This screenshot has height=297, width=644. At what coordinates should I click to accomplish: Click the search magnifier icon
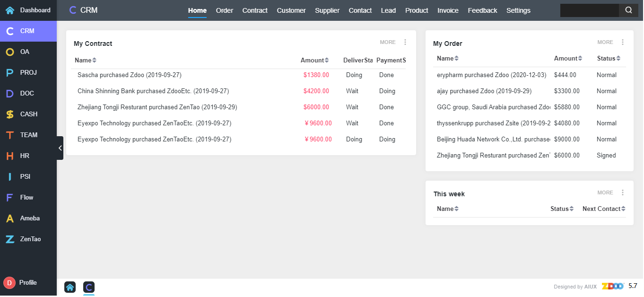click(x=628, y=10)
